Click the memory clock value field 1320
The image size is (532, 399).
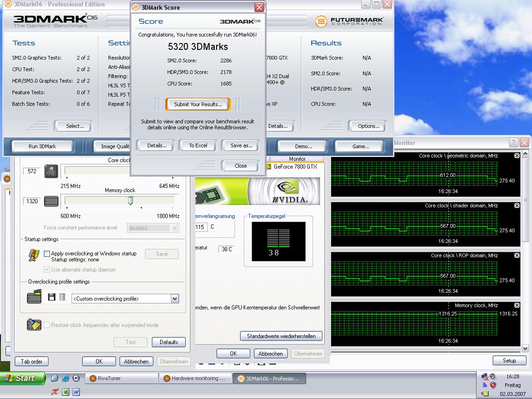[x=32, y=201]
